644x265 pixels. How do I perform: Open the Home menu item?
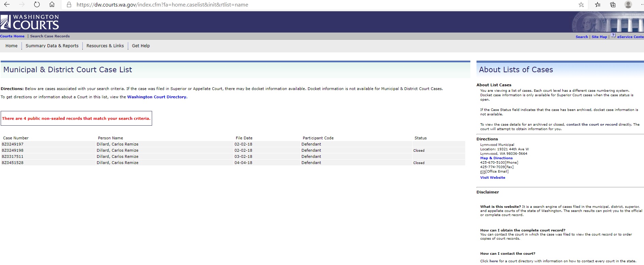(11, 46)
